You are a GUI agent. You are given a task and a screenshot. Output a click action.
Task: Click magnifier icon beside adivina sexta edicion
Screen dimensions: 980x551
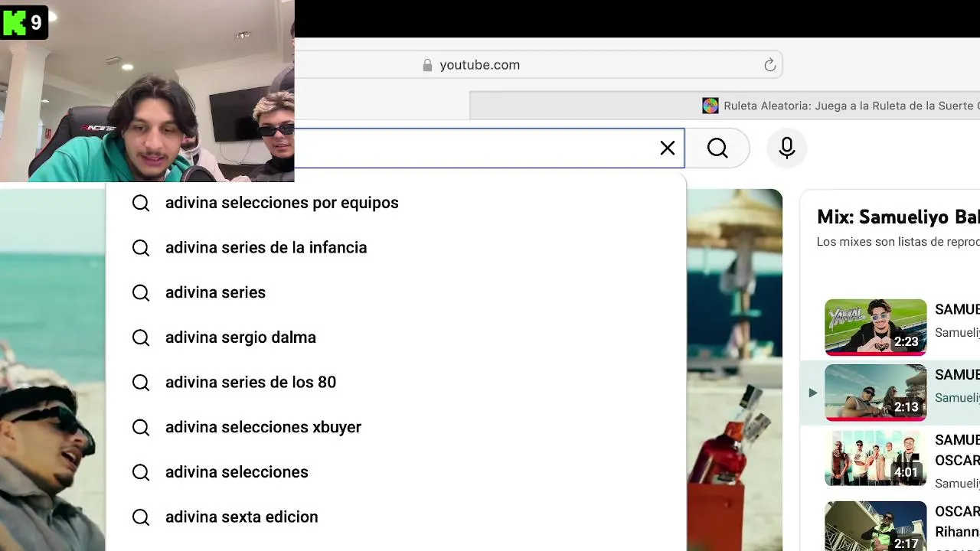[x=141, y=517]
